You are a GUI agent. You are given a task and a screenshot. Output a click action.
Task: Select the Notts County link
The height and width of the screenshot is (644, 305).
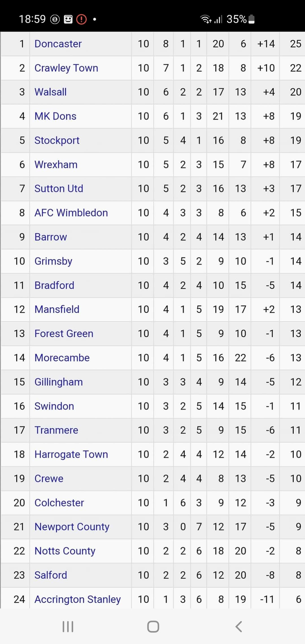(x=65, y=551)
